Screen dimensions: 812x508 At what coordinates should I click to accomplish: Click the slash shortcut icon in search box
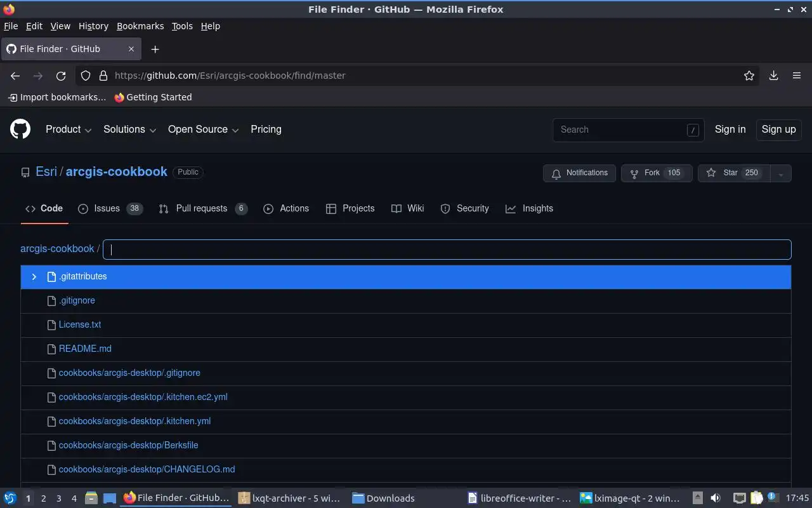(x=693, y=130)
